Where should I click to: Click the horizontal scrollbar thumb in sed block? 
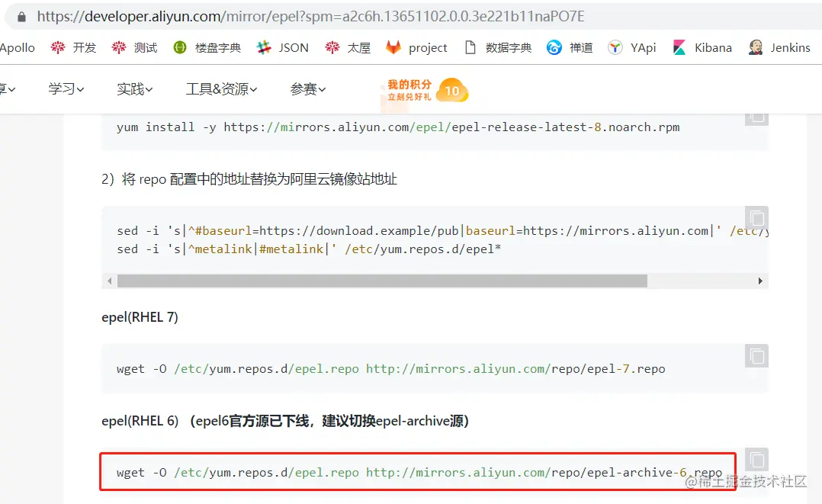click(382, 281)
